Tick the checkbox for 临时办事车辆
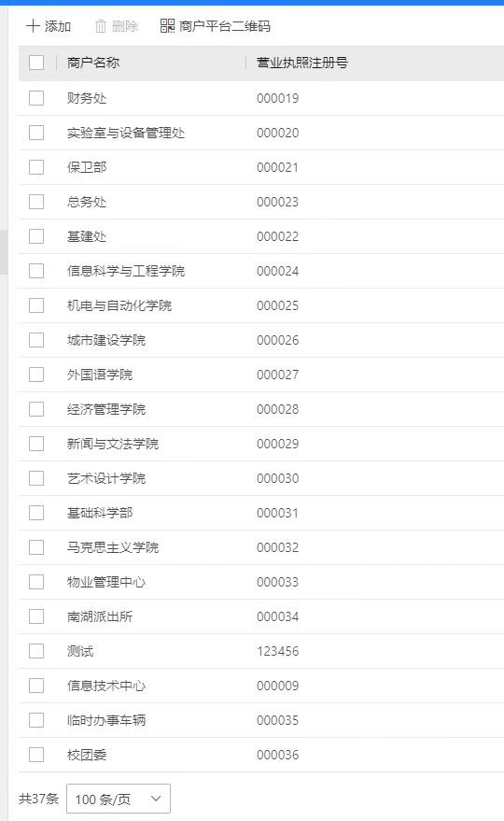The image size is (504, 821). (x=36, y=720)
